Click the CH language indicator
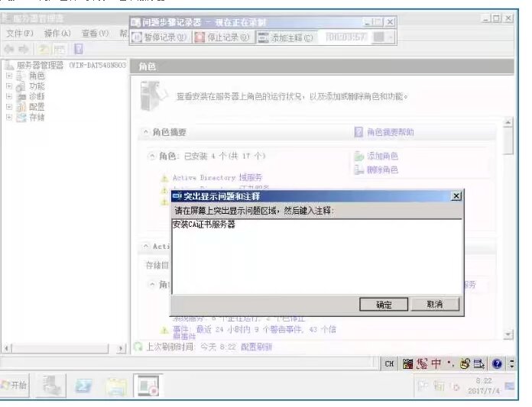532x407 pixels. pos(389,364)
